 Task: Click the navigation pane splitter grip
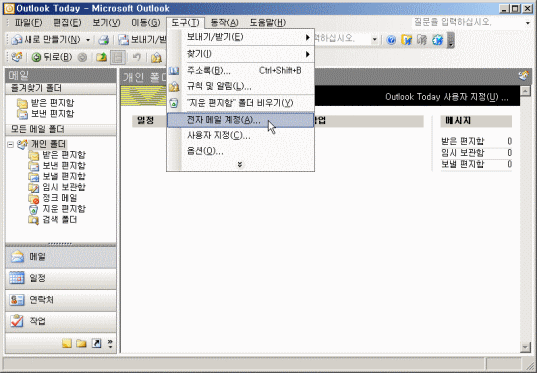(61, 244)
